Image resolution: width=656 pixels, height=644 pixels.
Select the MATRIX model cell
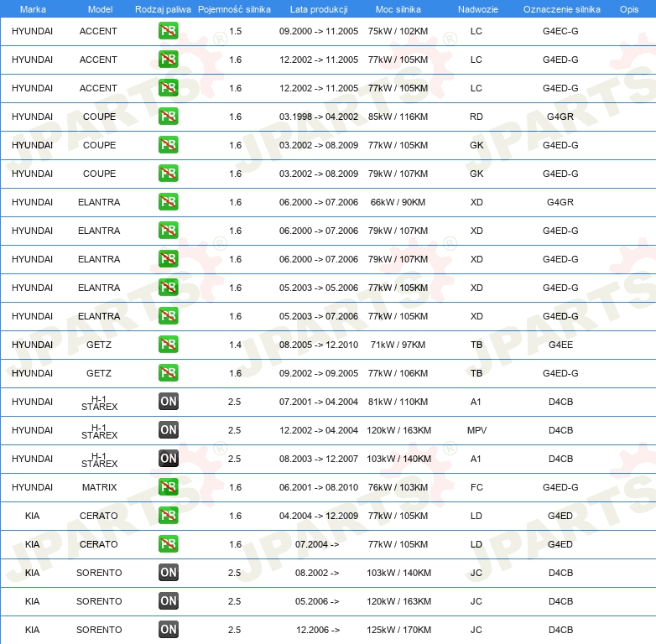pyautogui.click(x=99, y=487)
